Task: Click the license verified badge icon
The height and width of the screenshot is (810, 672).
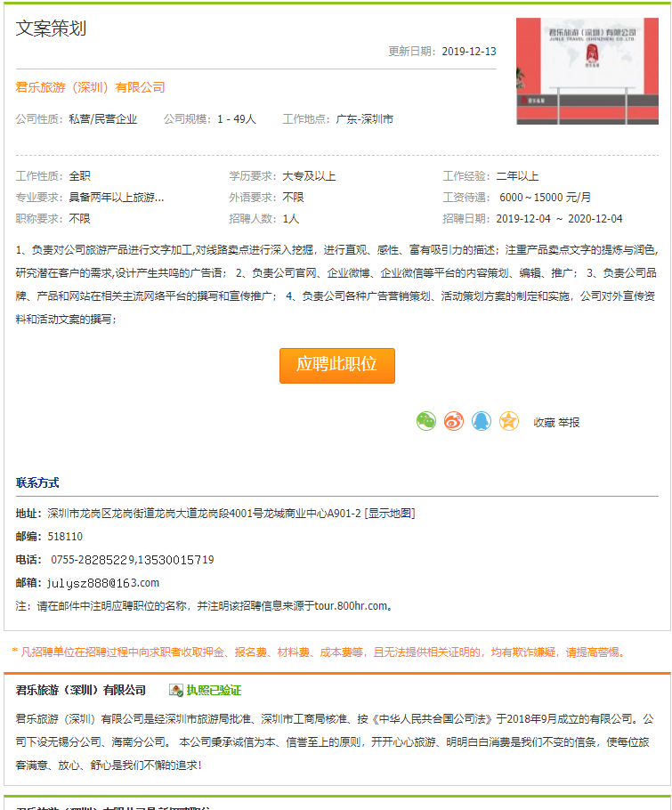Action: [x=176, y=690]
